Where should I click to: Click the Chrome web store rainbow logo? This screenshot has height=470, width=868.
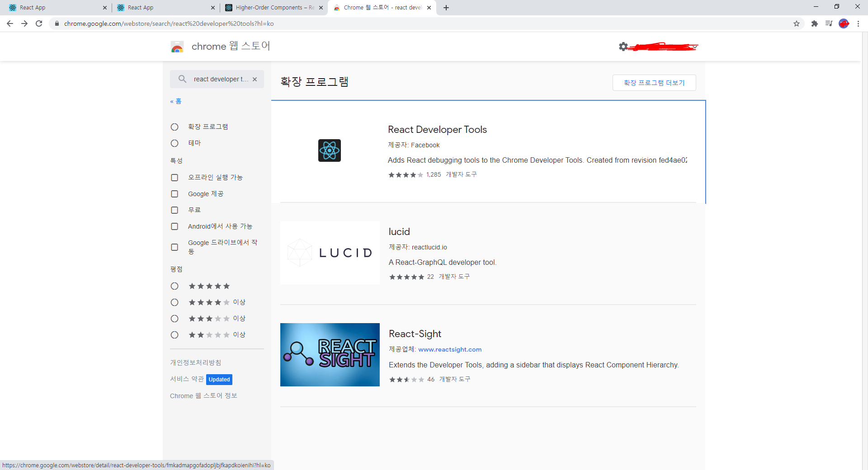tap(177, 47)
